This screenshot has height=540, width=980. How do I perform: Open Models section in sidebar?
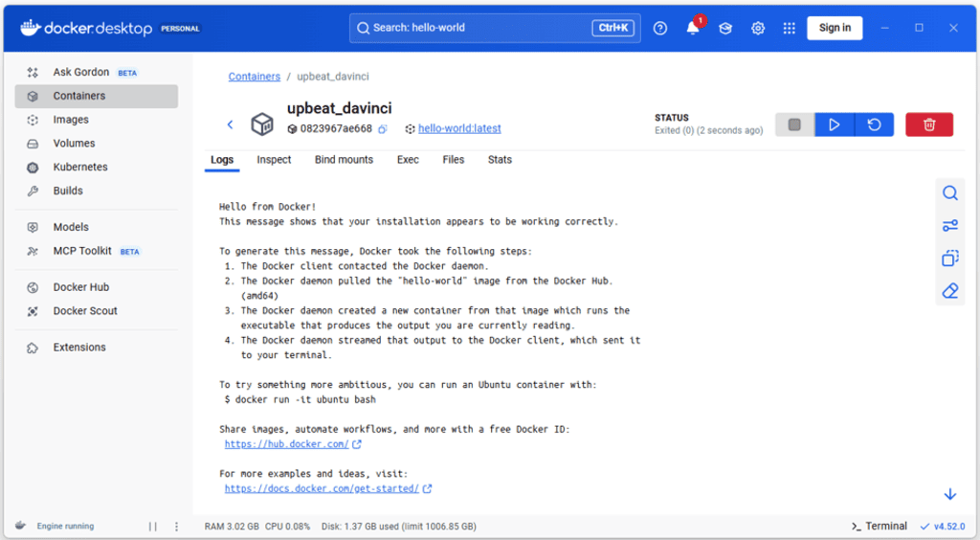pos(97,227)
